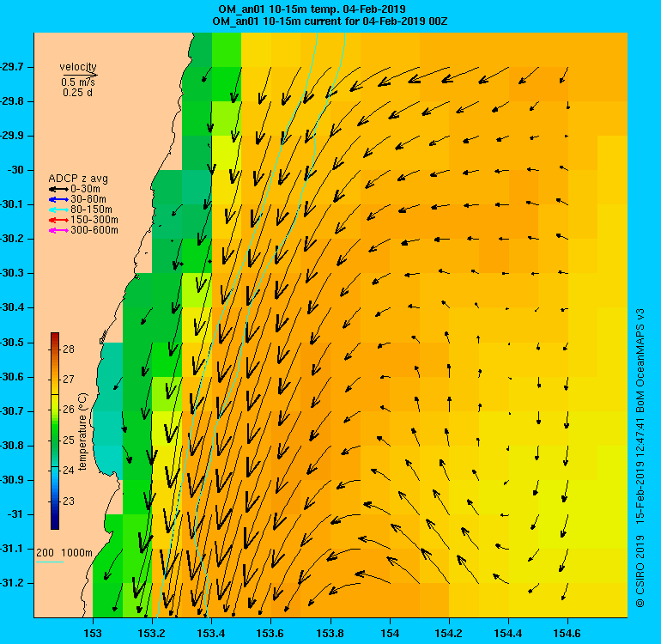Click the 'ADCP z avg' legend heading
The image size is (661, 644).
tap(78, 179)
